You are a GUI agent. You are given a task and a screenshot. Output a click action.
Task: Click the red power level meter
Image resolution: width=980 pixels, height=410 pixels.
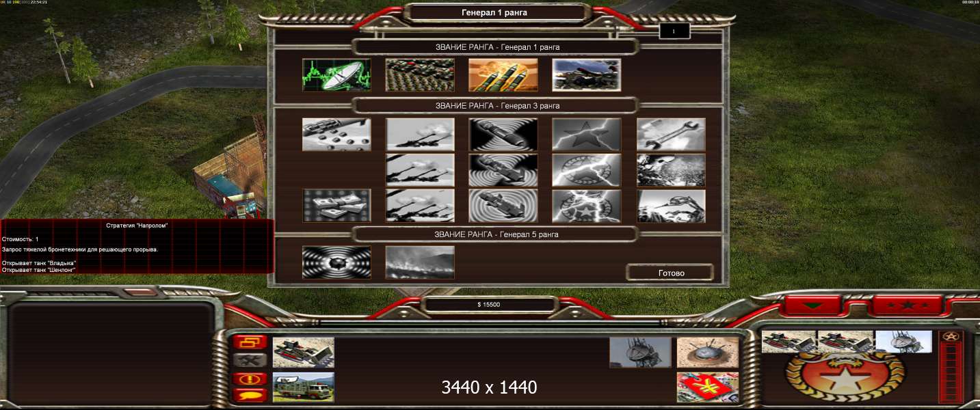(x=951, y=372)
